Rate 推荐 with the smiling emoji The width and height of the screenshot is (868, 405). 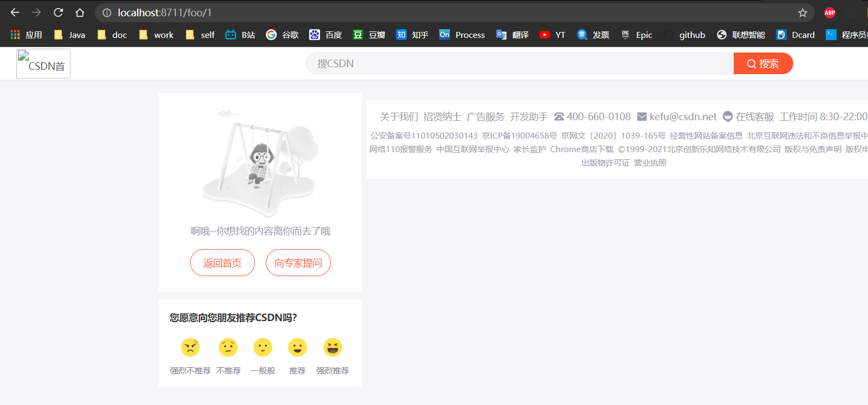point(297,347)
